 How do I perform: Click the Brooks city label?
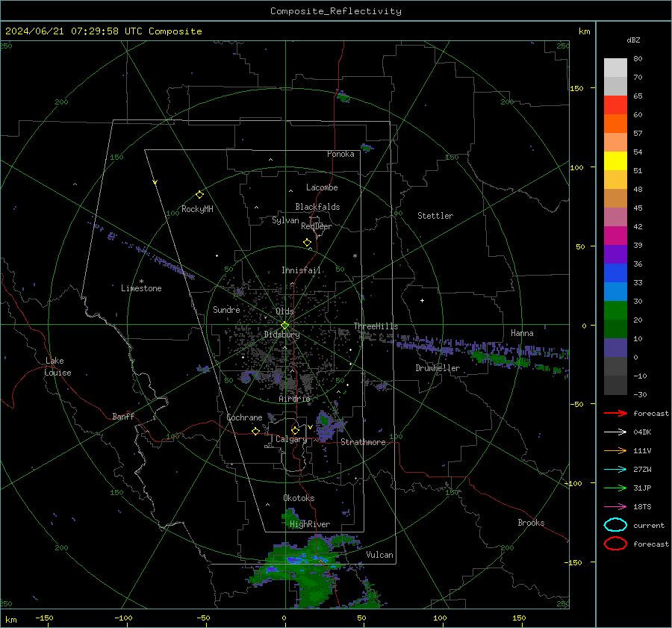pyautogui.click(x=531, y=523)
